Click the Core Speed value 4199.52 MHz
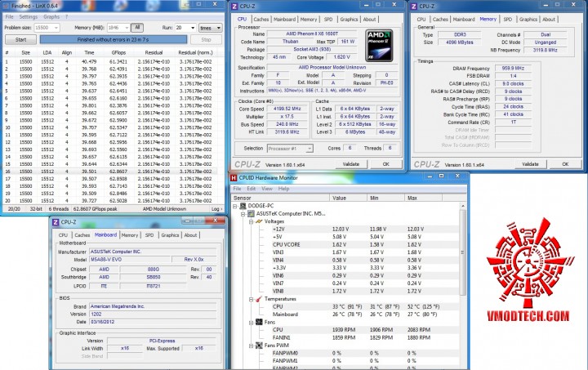The image size is (588, 370). pos(287,109)
